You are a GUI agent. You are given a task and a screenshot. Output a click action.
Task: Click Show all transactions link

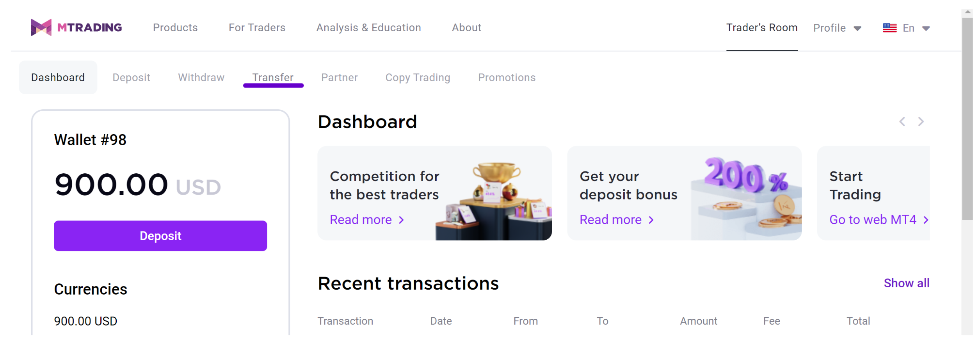point(906,283)
